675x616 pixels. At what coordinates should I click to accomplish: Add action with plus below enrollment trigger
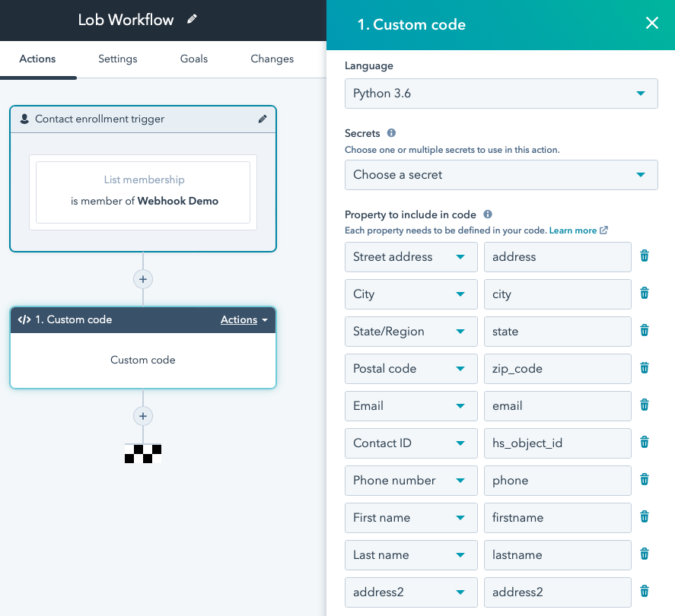click(x=142, y=279)
